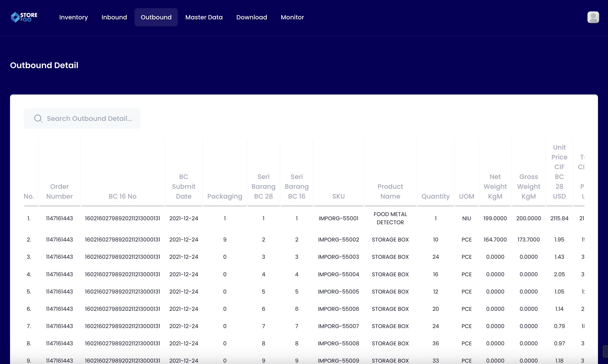Click the Product Name column header
Screen dimensions: 608x364
tap(390, 191)
